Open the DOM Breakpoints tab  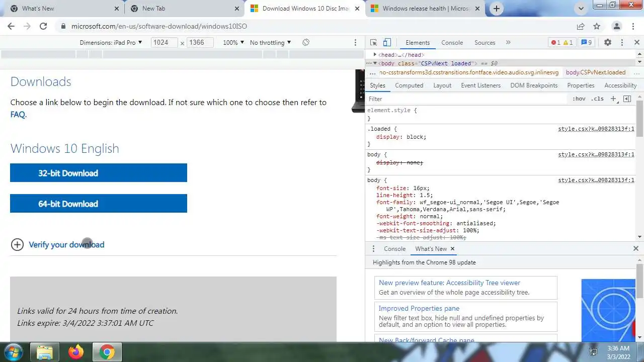[534, 85]
